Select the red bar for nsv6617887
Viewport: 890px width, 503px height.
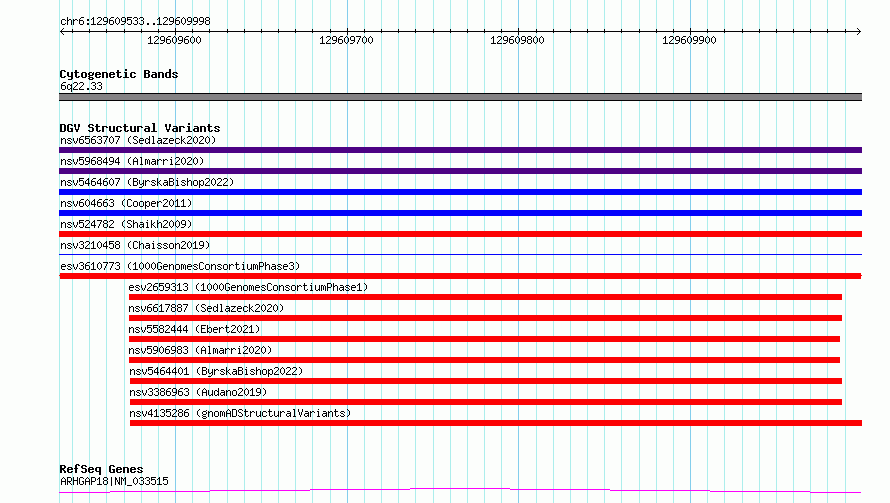point(485,318)
